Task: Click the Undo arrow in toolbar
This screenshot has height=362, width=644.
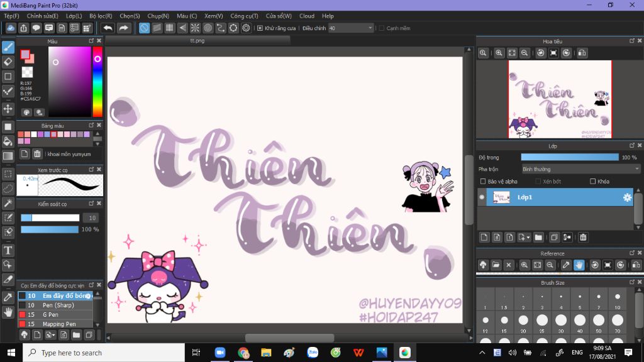Action: (x=108, y=28)
